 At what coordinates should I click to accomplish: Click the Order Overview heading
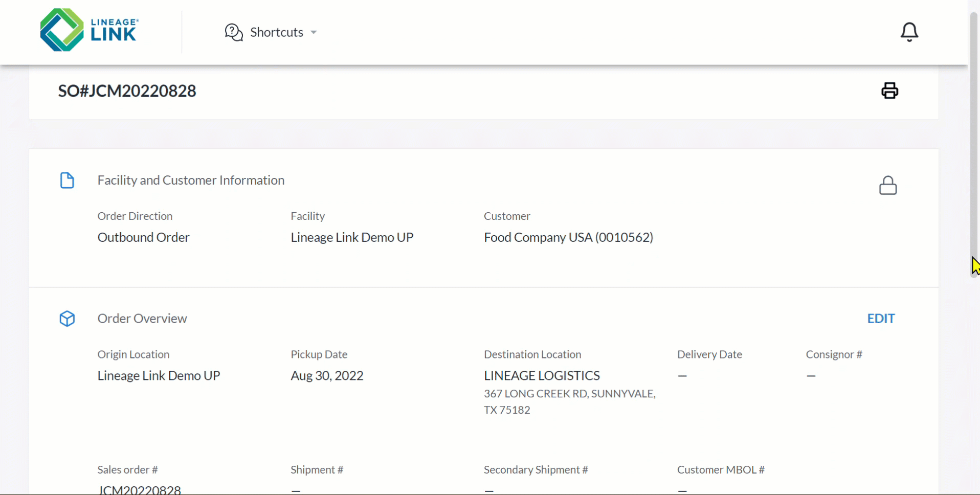(x=142, y=319)
